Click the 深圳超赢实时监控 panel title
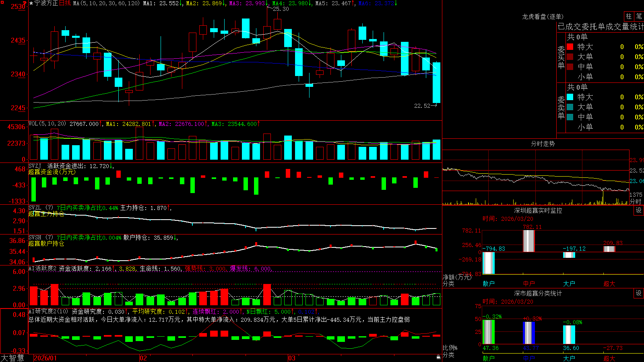 [x=538, y=210]
